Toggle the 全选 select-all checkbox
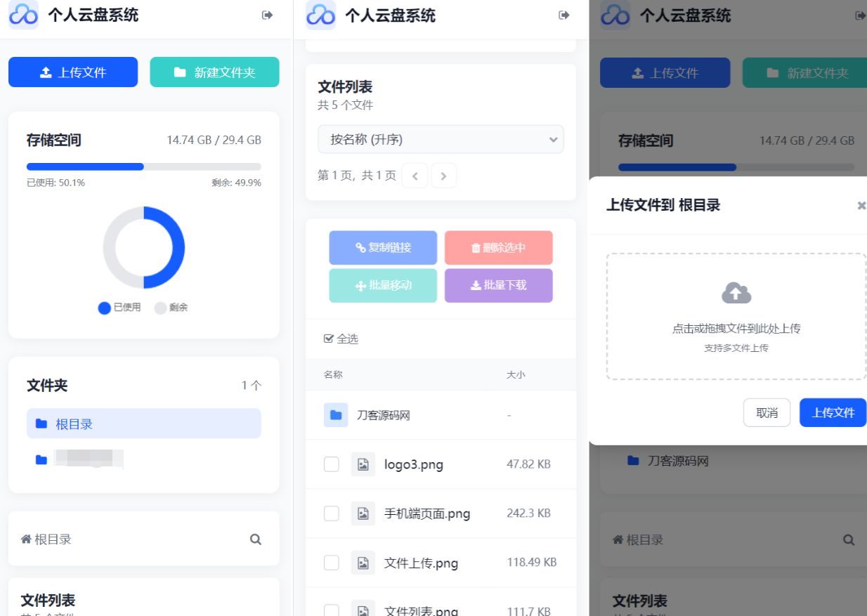Screen dimensions: 867x616 click(329, 339)
